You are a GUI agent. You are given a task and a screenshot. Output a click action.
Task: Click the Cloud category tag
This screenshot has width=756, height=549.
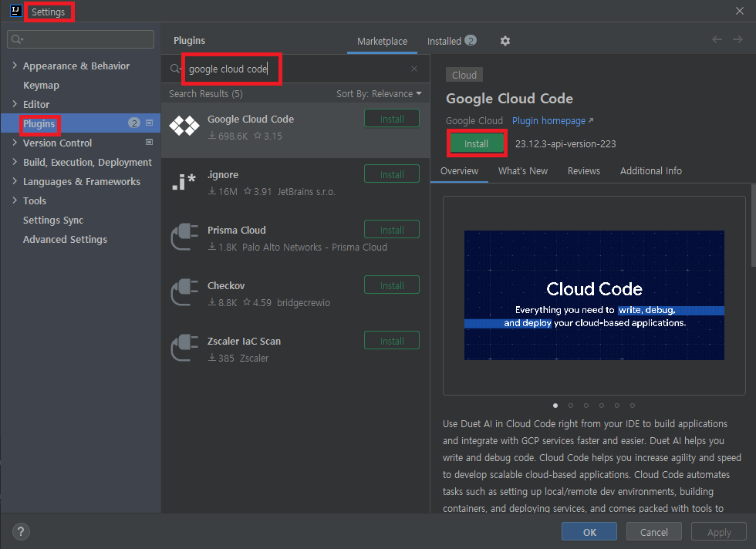pyautogui.click(x=464, y=75)
